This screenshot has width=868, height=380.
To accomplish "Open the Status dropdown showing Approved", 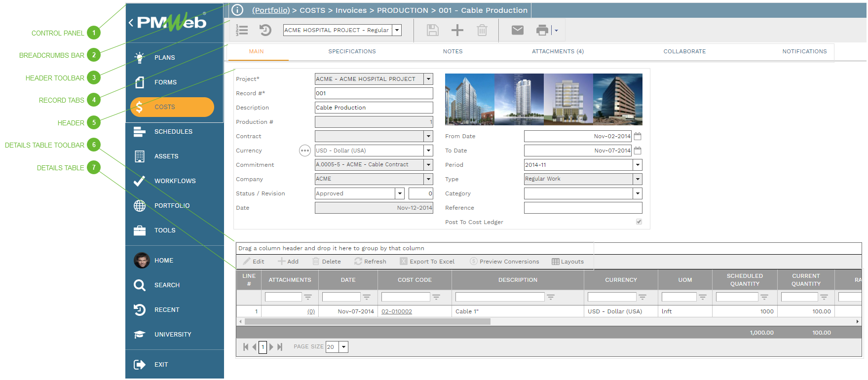I will click(400, 193).
